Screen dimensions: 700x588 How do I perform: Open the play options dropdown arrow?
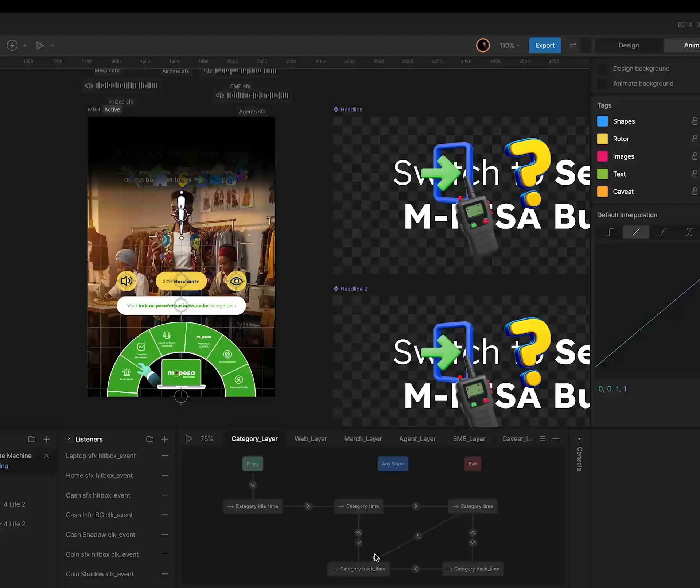pos(52,46)
